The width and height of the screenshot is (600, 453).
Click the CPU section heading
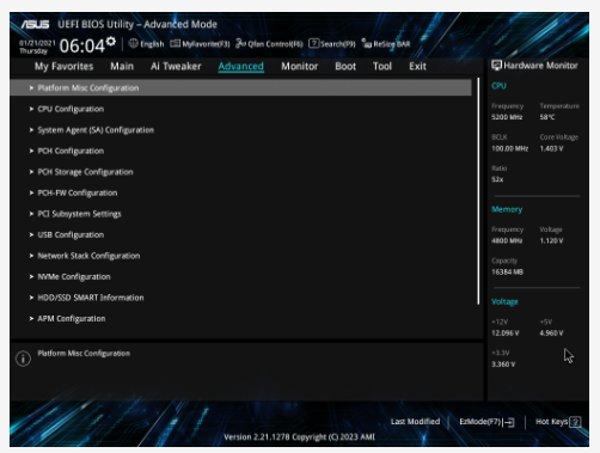tap(499, 86)
